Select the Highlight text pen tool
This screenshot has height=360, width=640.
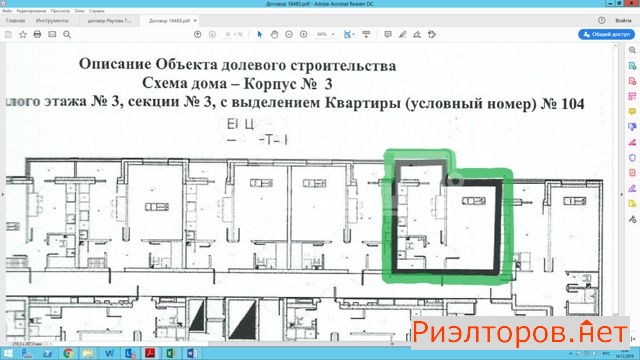click(x=402, y=35)
